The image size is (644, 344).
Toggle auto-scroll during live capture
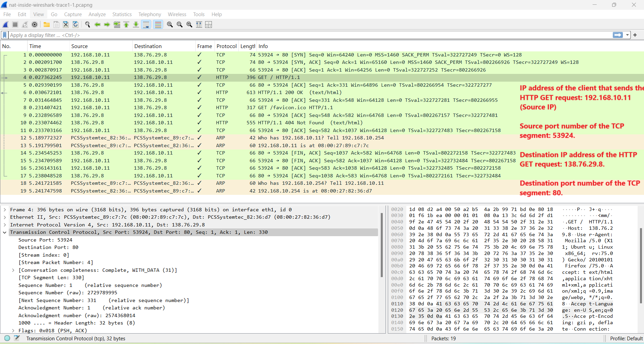146,25
